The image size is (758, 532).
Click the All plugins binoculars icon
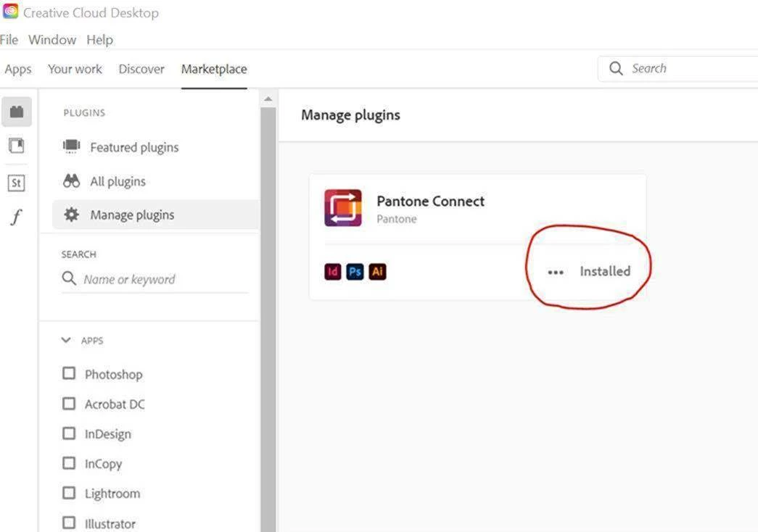pos(72,180)
